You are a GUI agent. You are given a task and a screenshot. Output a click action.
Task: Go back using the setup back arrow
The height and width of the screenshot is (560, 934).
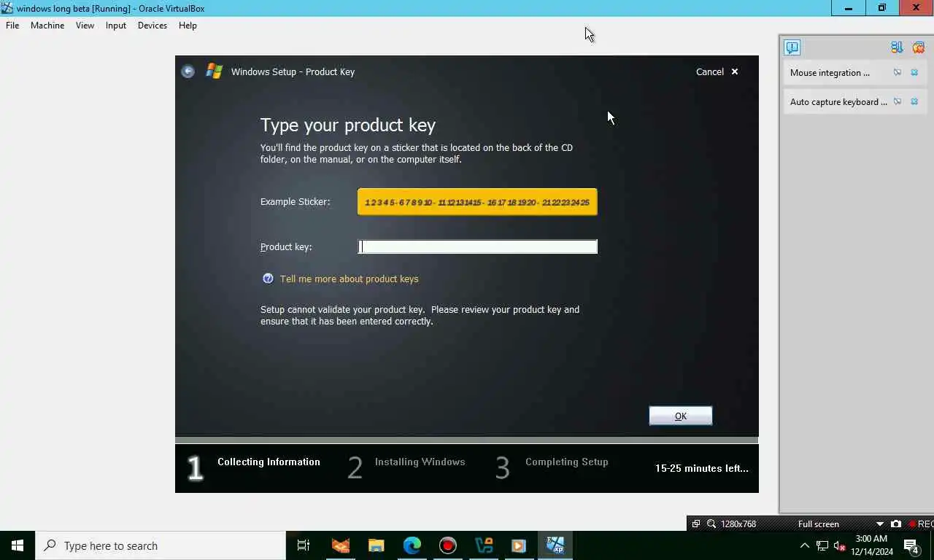tap(188, 71)
